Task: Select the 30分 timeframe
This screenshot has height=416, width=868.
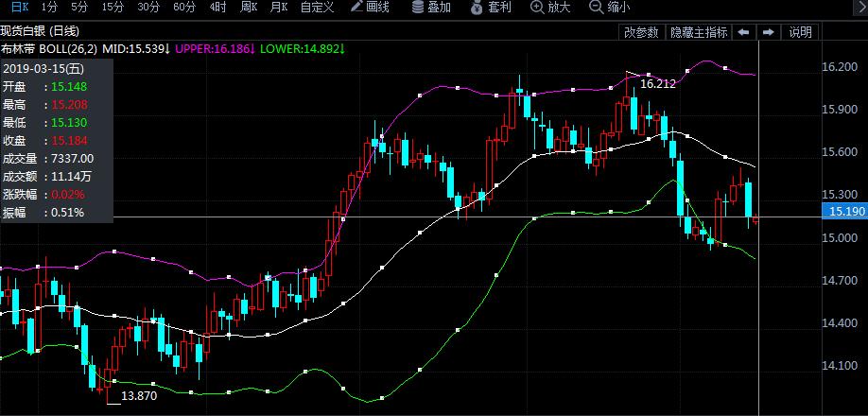Action: coord(148,8)
